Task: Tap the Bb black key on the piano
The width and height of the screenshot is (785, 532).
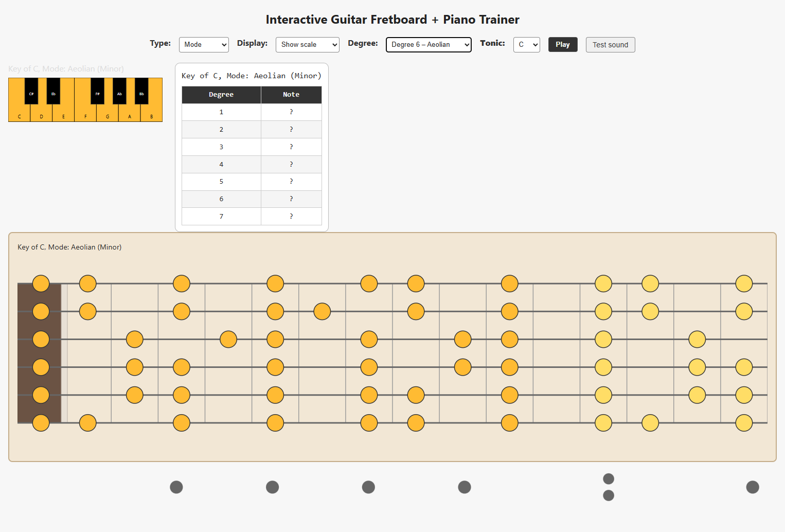Action: click(141, 91)
